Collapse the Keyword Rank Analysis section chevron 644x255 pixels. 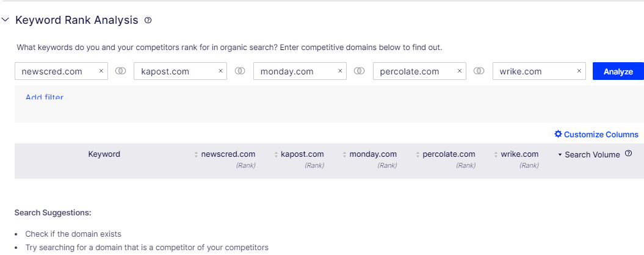pos(5,20)
